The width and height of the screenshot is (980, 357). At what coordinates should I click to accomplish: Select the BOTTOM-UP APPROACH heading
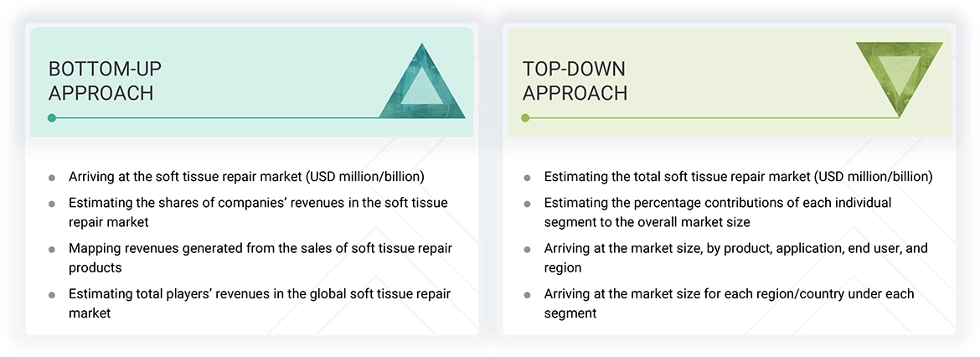(101, 80)
